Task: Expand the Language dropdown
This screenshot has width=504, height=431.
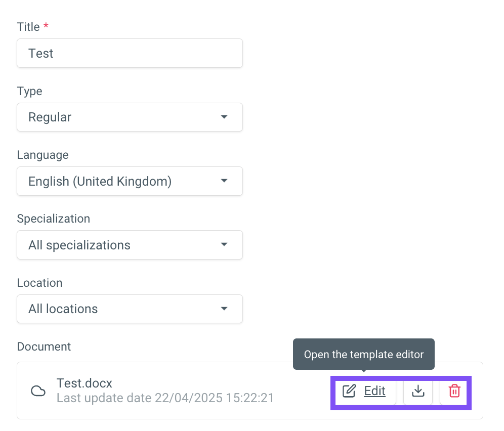Action: pyautogui.click(x=130, y=181)
